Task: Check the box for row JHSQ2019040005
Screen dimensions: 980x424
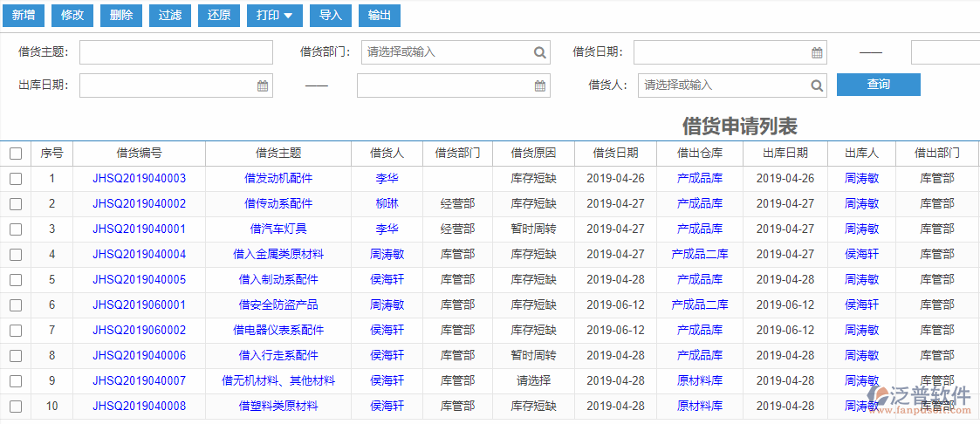Action: click(16, 280)
